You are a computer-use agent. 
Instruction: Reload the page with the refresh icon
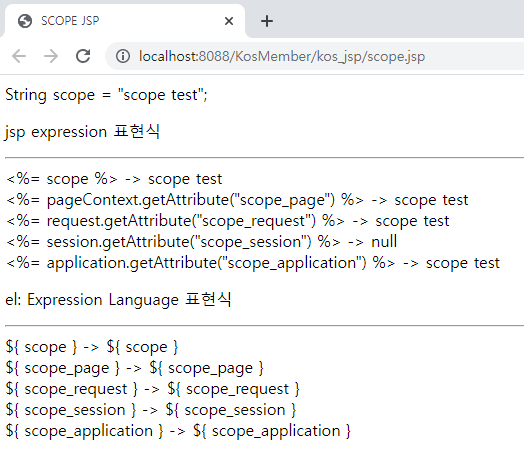point(83,56)
